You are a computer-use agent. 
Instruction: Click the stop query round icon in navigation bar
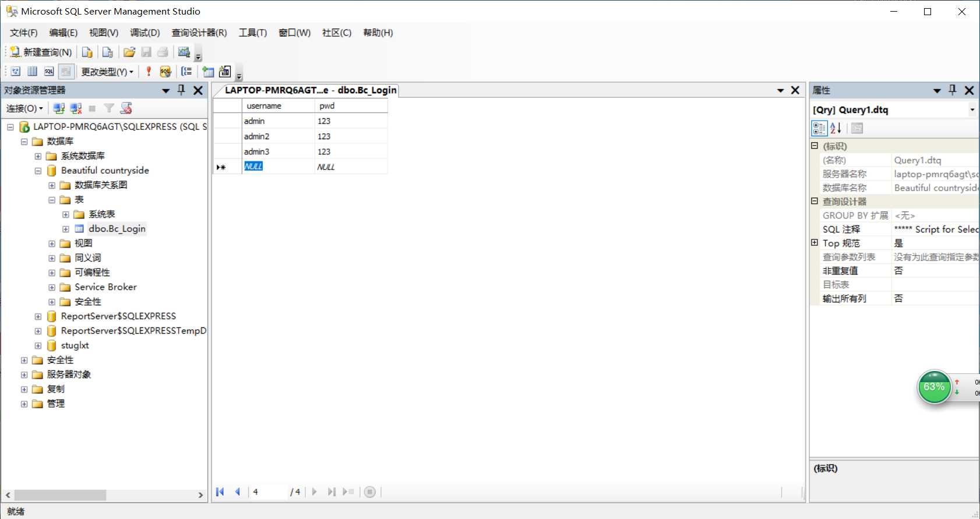(369, 492)
